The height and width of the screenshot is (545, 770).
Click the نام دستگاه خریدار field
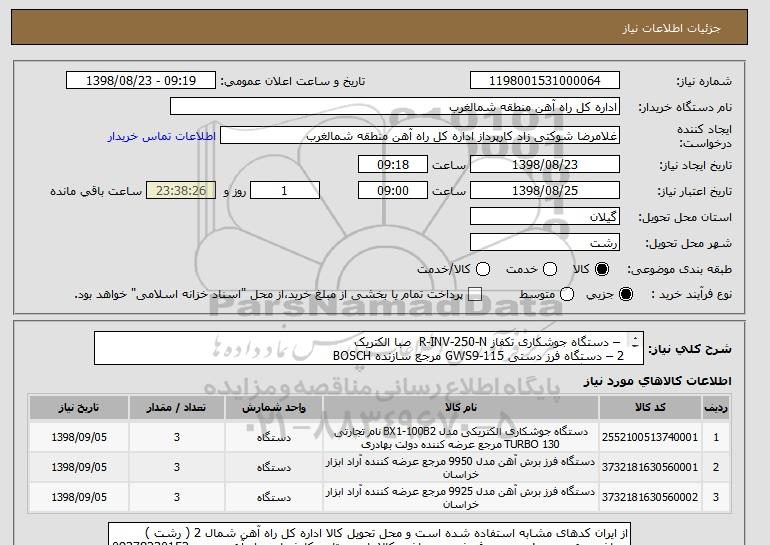click(x=395, y=107)
